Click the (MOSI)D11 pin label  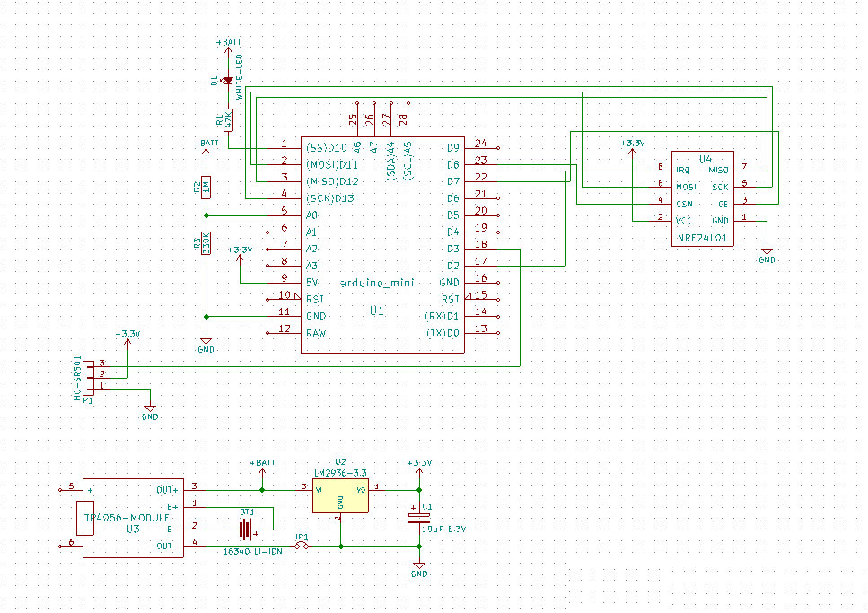[332, 165]
